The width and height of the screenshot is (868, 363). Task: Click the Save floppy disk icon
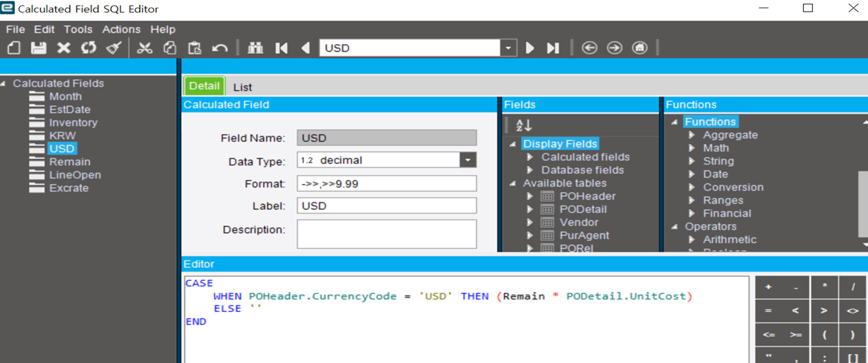click(39, 48)
